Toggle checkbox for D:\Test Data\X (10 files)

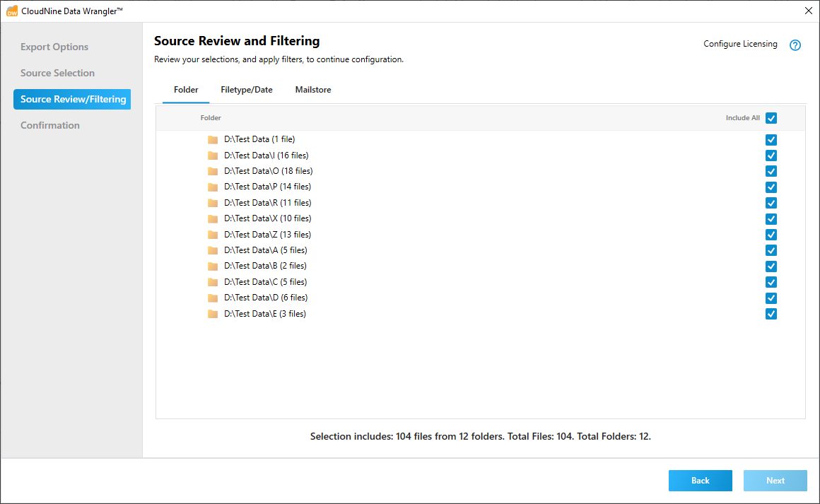pos(771,218)
